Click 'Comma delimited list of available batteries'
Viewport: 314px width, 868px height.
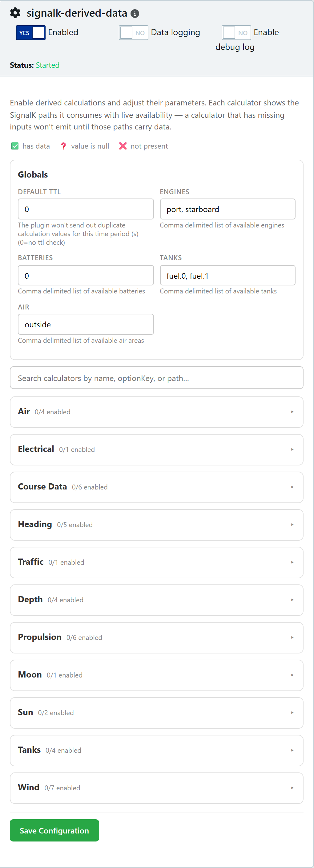pos(82,291)
